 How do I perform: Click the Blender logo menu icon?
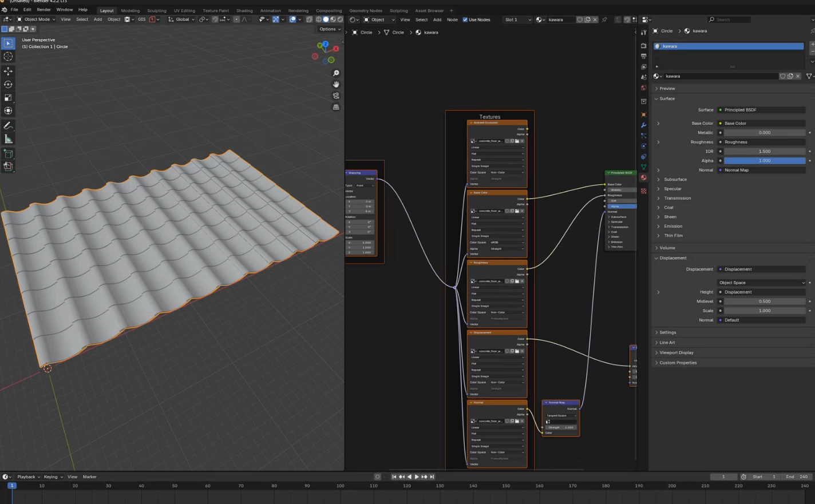(5, 10)
